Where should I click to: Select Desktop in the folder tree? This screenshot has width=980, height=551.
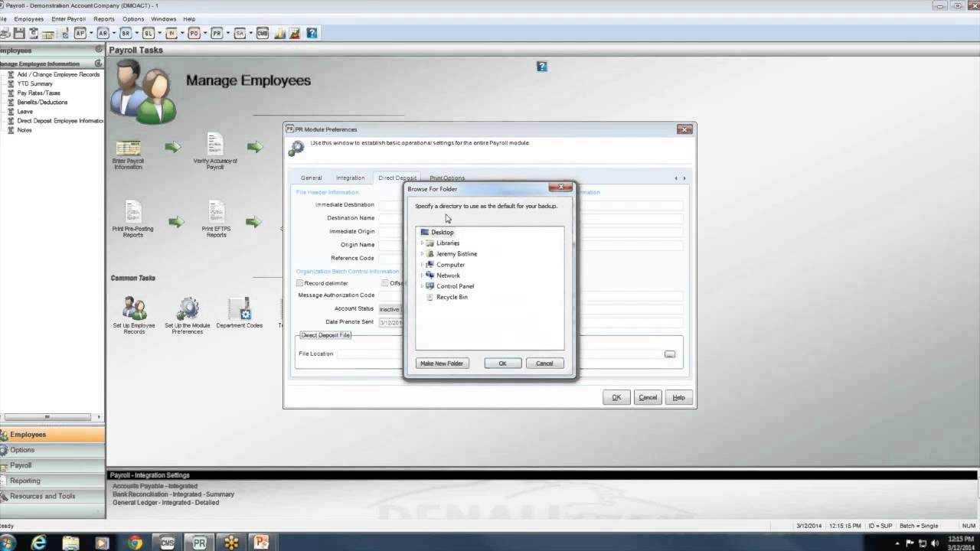coord(442,232)
